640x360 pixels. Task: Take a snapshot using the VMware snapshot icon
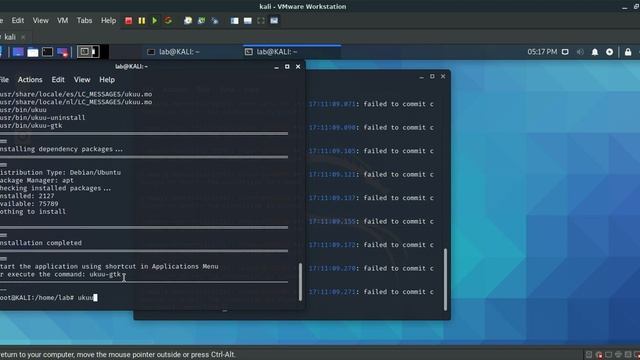[188, 20]
